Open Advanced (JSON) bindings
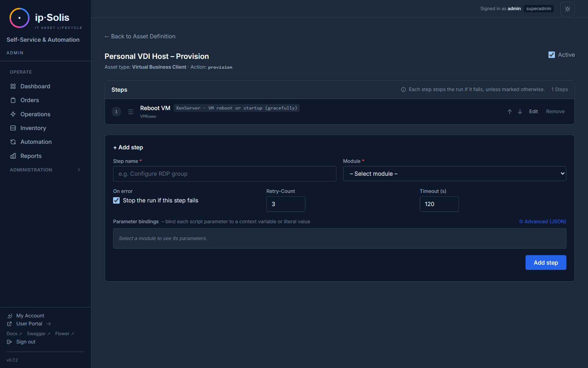Screen dimensions: 588x368 coord(542,221)
